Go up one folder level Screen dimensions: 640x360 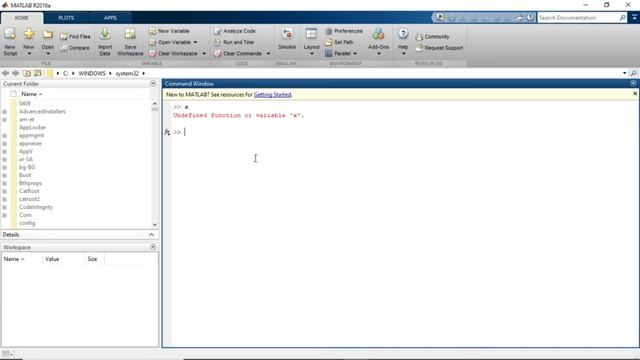click(27, 73)
